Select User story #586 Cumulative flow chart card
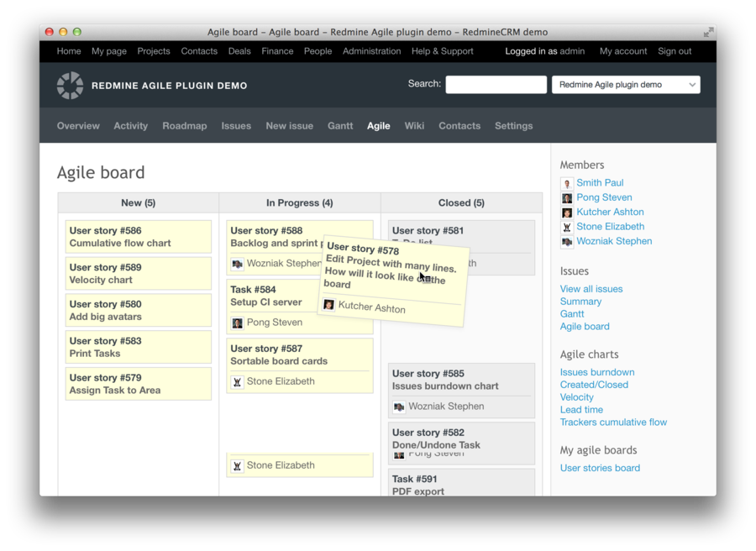This screenshot has width=756, height=551. point(139,237)
